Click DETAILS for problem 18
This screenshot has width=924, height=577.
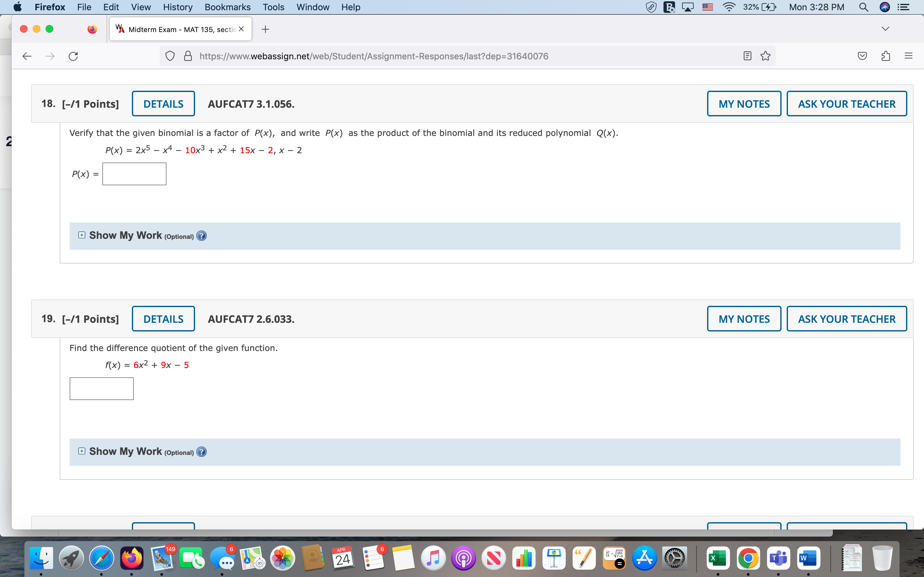163,104
